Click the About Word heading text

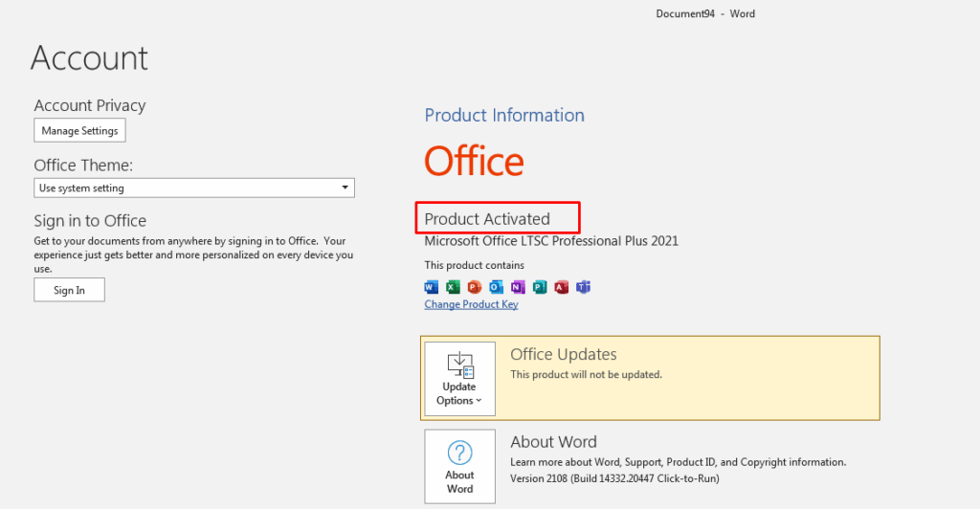(x=554, y=442)
